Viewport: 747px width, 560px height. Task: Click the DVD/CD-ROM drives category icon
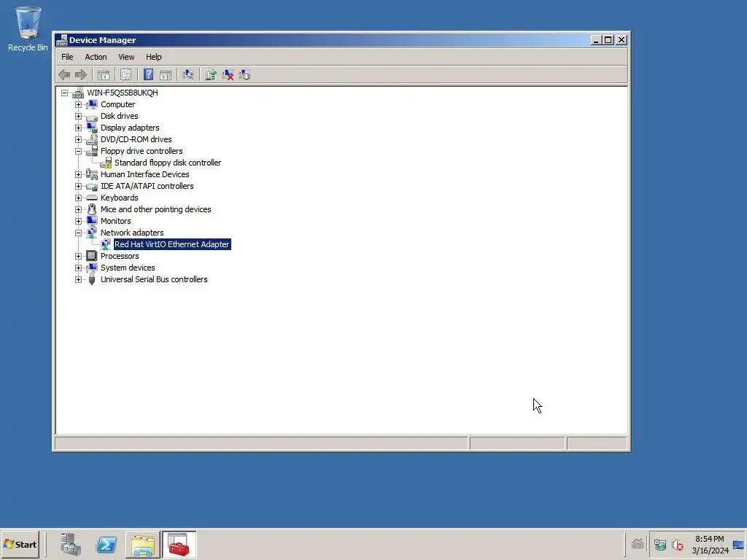click(x=92, y=139)
